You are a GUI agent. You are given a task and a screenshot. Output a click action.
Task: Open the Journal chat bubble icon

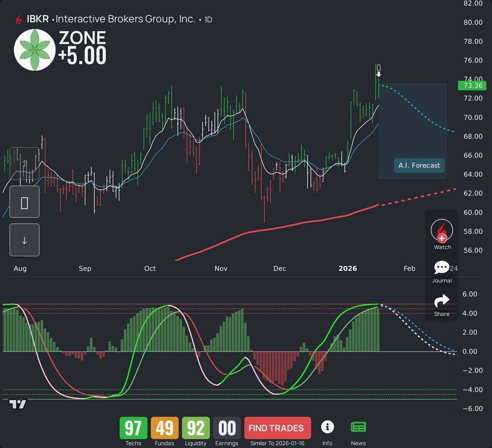[441, 268]
